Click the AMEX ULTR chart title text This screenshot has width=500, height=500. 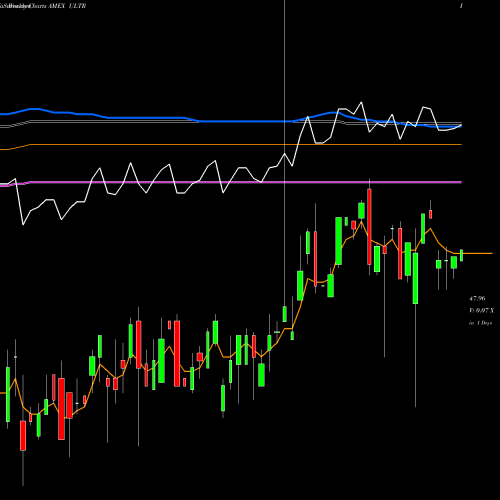tap(67, 6)
